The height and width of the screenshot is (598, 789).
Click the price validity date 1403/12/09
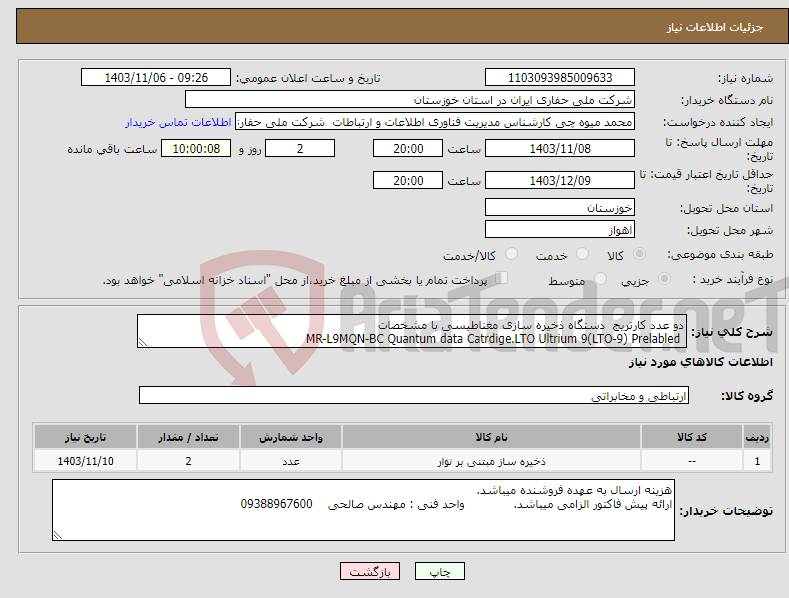[560, 180]
